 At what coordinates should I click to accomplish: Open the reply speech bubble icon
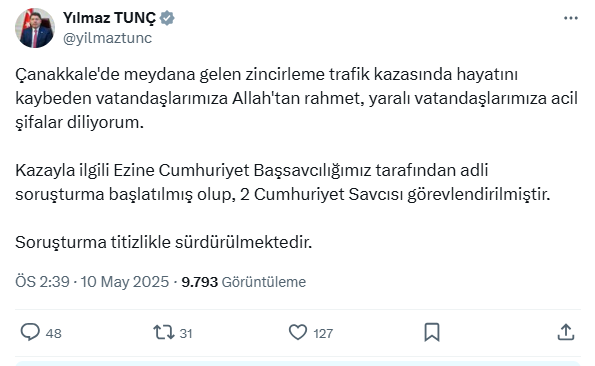[30, 332]
